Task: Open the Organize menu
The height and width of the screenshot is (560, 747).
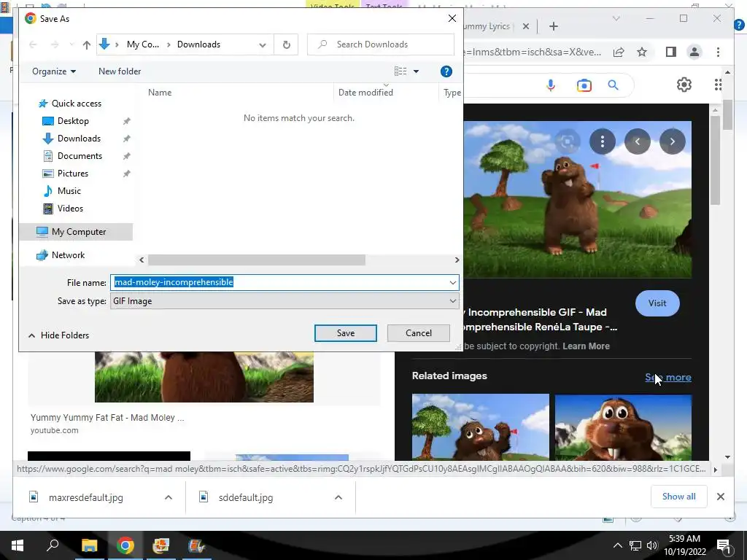Action: click(54, 71)
